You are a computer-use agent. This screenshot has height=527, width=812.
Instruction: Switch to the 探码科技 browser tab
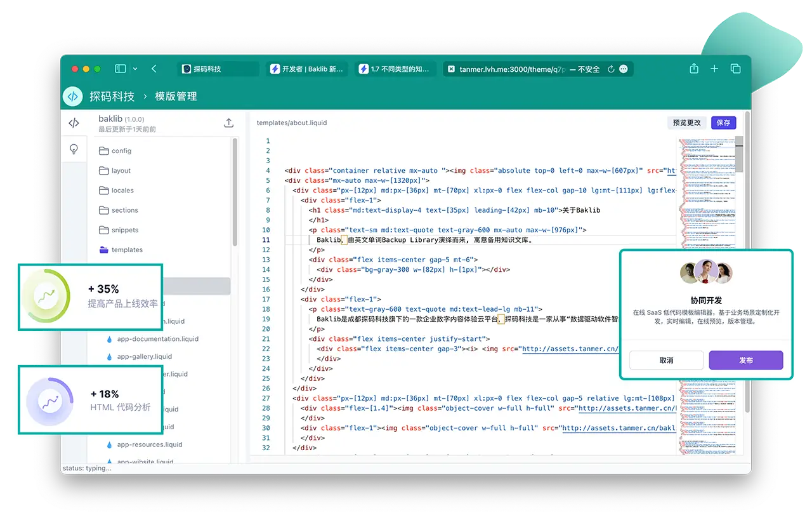point(218,69)
